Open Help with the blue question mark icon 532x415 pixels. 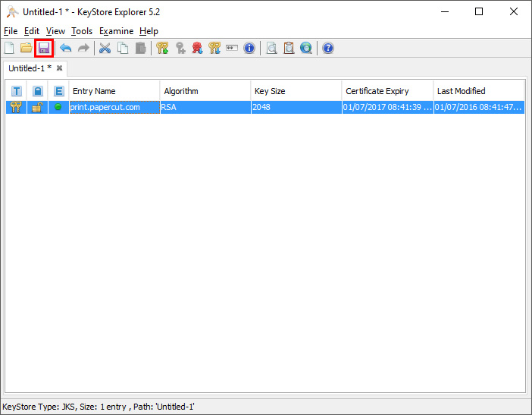[327, 48]
